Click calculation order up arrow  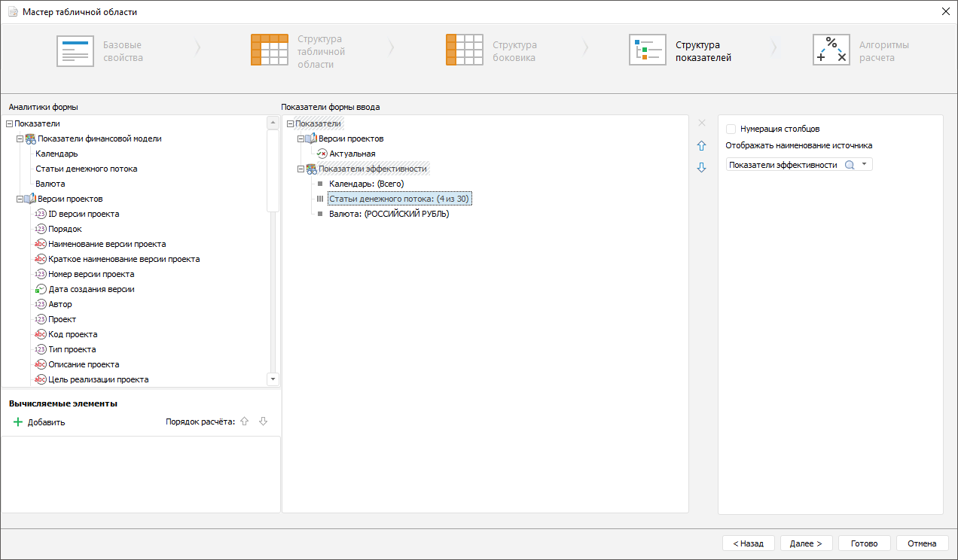(x=244, y=422)
